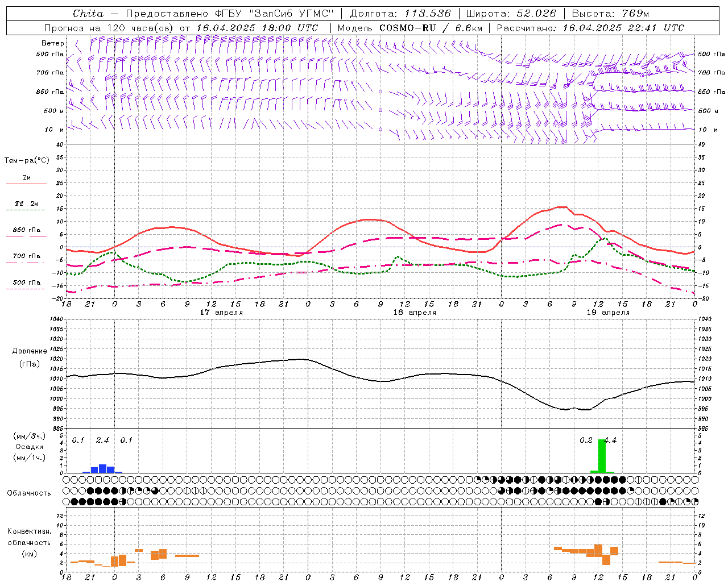Select the "Тем-ра(°C)" temperature panel label

(x=27, y=160)
